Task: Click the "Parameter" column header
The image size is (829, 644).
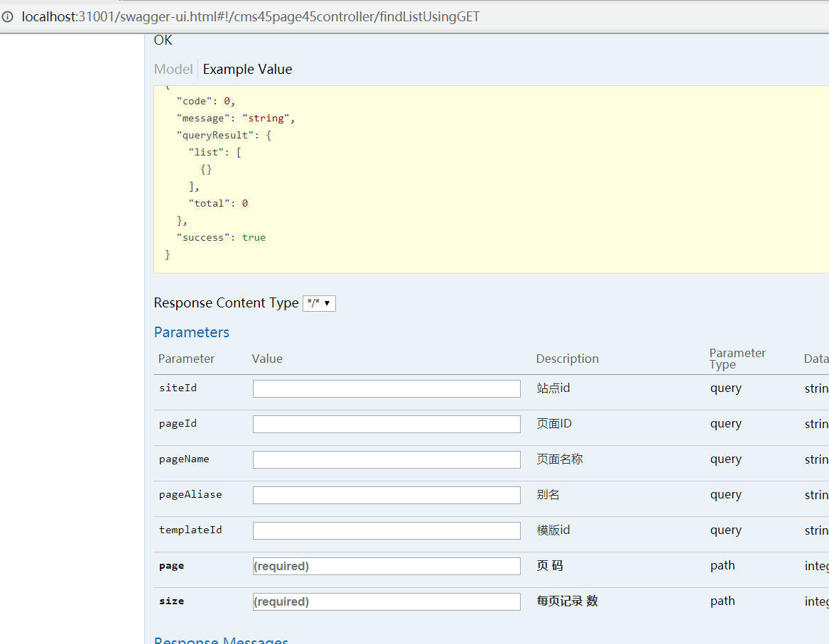Action: [x=186, y=359]
